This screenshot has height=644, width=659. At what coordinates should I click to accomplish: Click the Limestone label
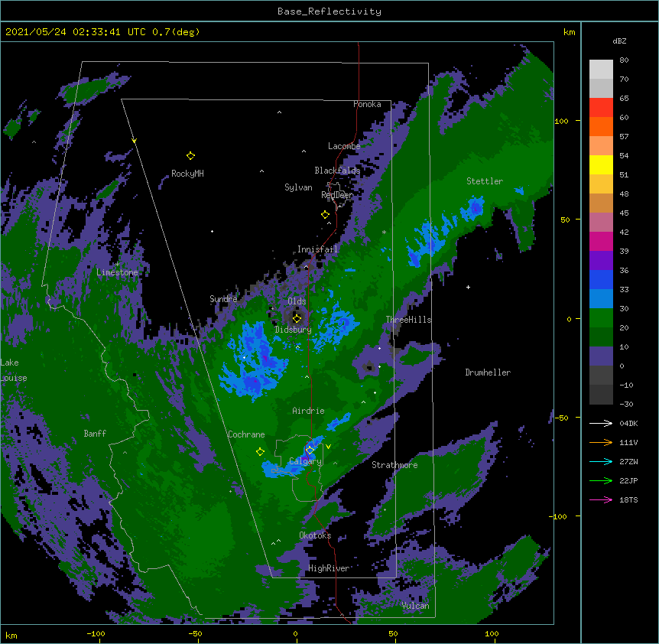point(117,272)
